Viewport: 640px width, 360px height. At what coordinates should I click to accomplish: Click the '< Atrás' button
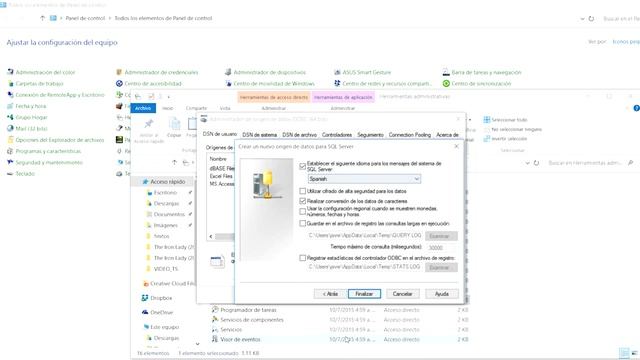click(x=330, y=294)
